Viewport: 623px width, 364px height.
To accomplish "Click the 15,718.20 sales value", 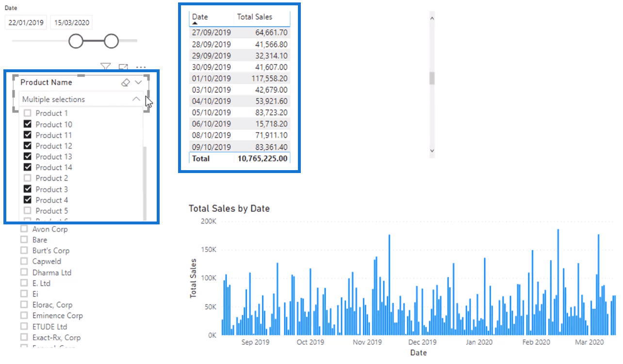I will [x=271, y=124].
